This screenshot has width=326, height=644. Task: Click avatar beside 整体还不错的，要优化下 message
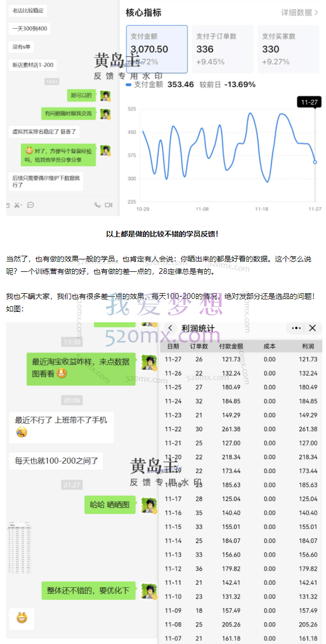click(150, 591)
